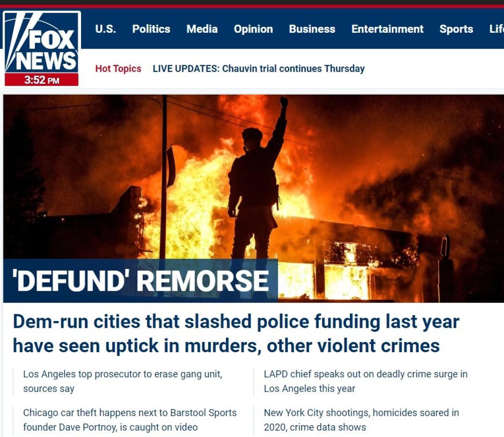The image size is (504, 437).
Task: Select the Opinion section
Action: point(253,29)
